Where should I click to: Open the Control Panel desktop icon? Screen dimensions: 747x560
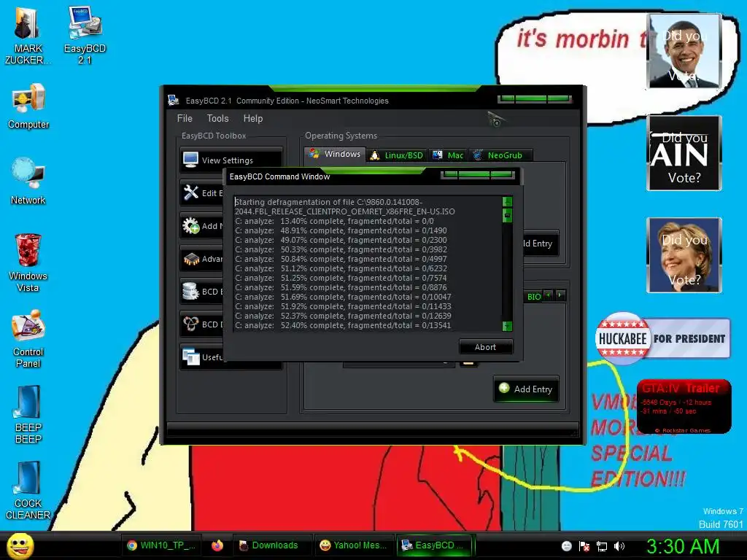pyautogui.click(x=28, y=339)
